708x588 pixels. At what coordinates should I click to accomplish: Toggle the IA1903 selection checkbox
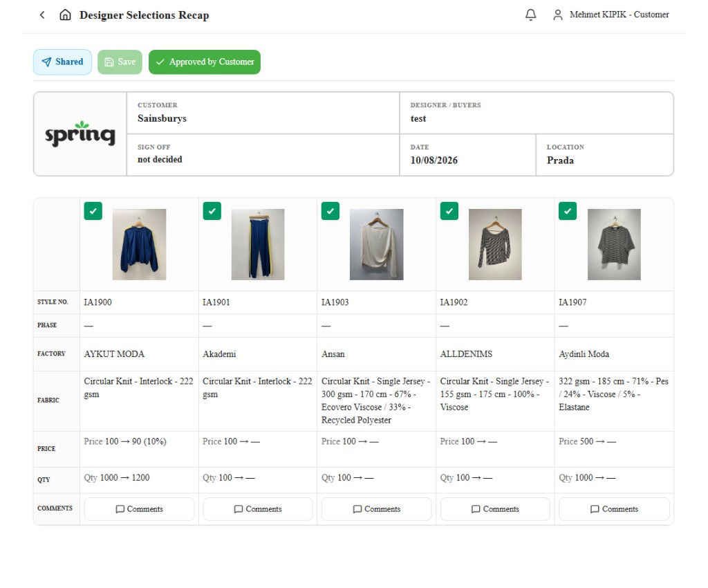[x=330, y=211]
